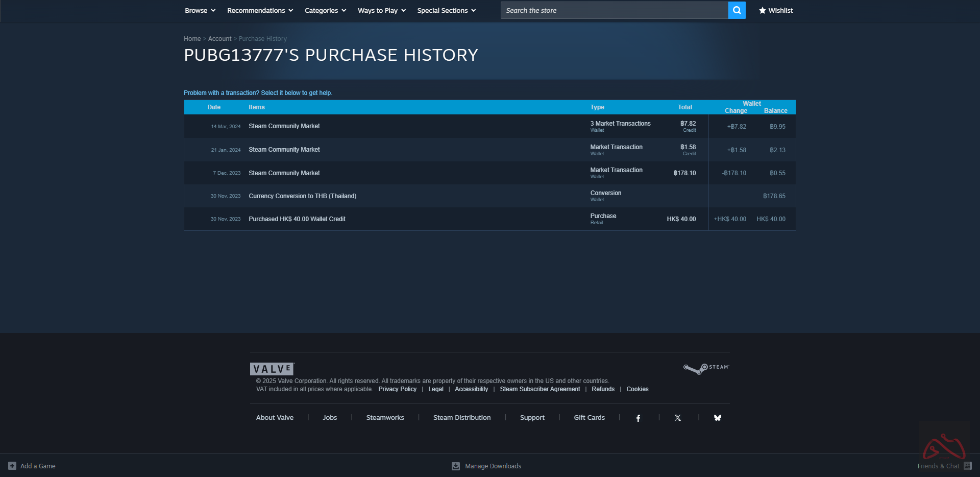Expand the Recommendations dropdown

[x=260, y=10]
